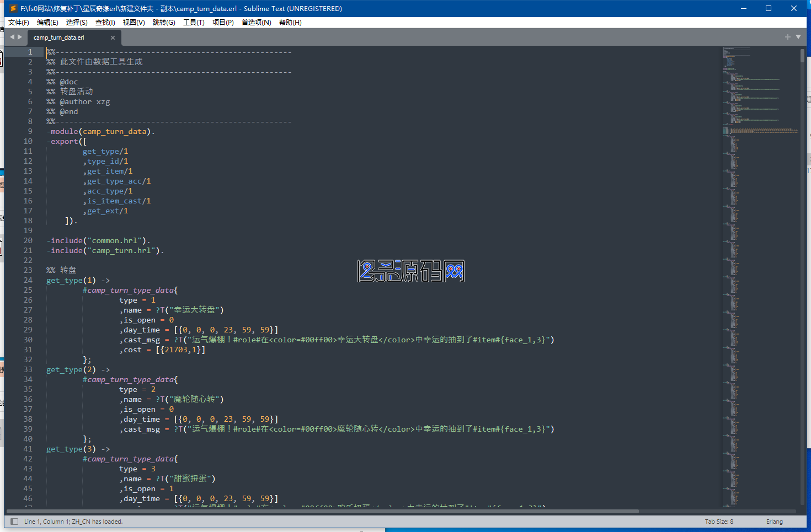Open the 视图(V) menu
Viewport: 811px width, 532px height.
point(134,23)
